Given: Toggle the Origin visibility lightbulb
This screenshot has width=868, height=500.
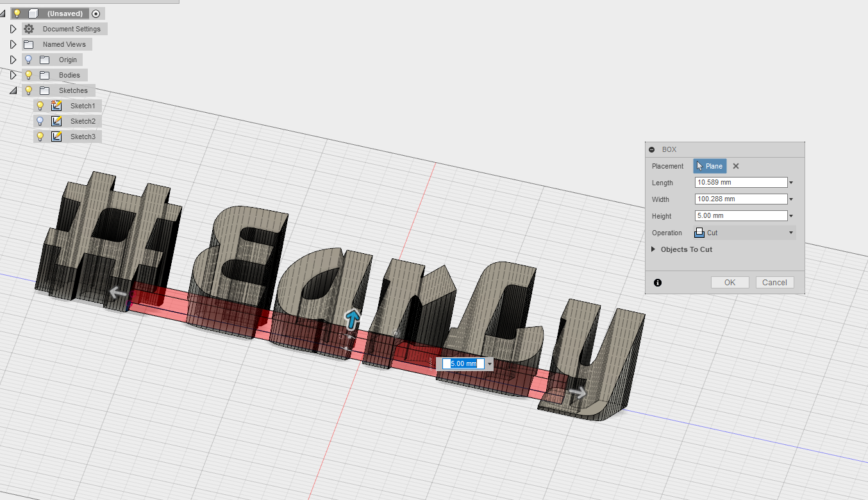Looking at the screenshot, I should click(28, 59).
